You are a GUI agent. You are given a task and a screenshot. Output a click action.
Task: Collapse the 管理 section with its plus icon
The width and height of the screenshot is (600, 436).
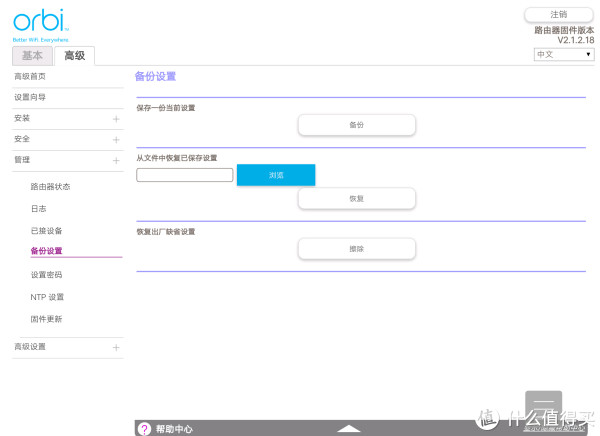coord(116,160)
